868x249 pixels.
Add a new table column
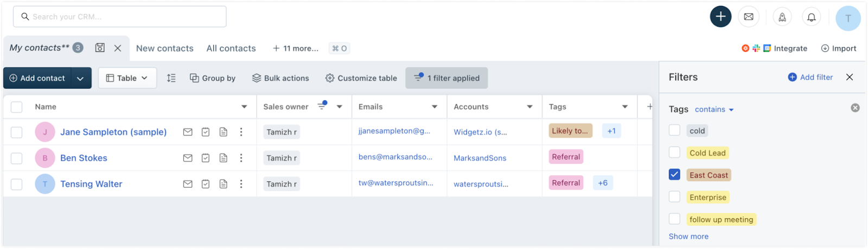coord(649,107)
